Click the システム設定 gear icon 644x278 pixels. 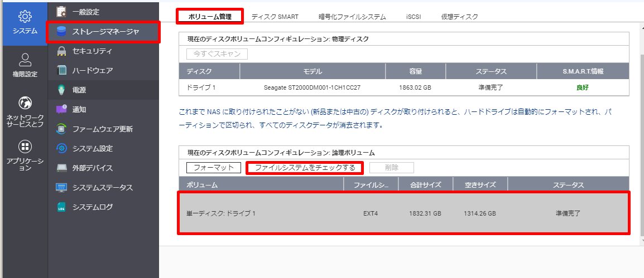61,148
